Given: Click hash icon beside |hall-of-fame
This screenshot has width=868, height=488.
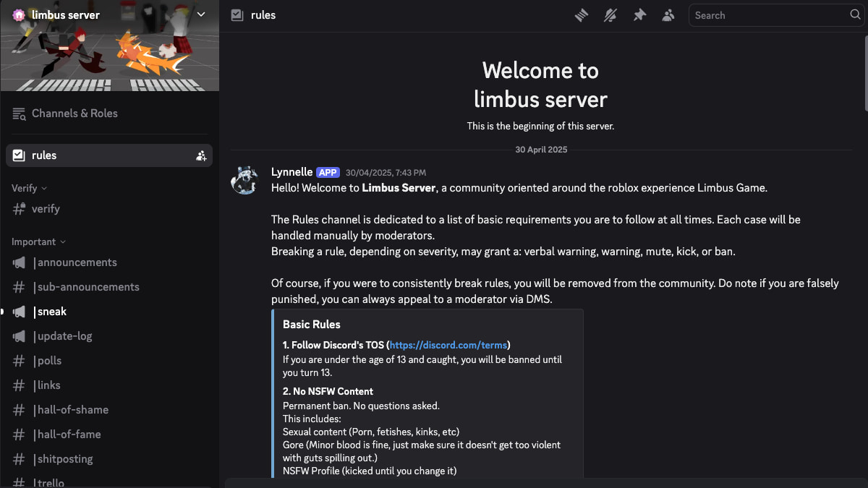Looking at the screenshot, I should point(19,435).
